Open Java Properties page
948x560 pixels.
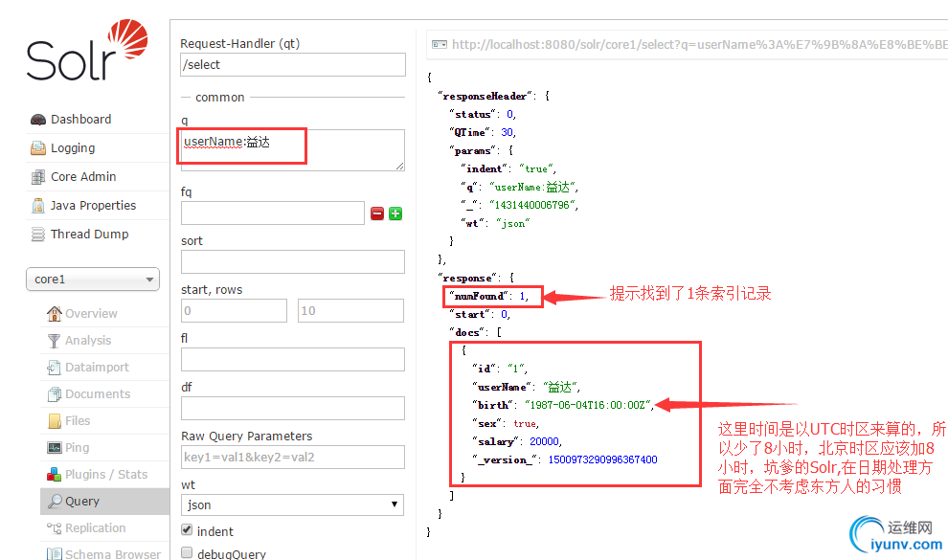click(93, 206)
